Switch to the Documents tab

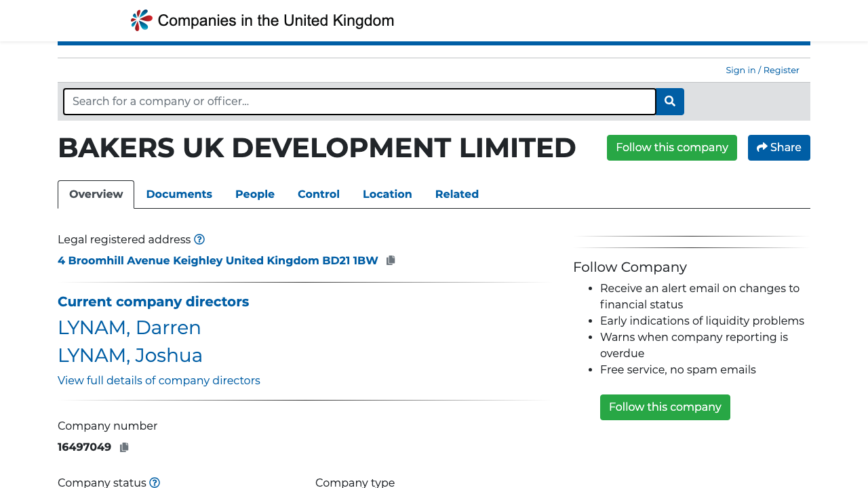coord(179,195)
